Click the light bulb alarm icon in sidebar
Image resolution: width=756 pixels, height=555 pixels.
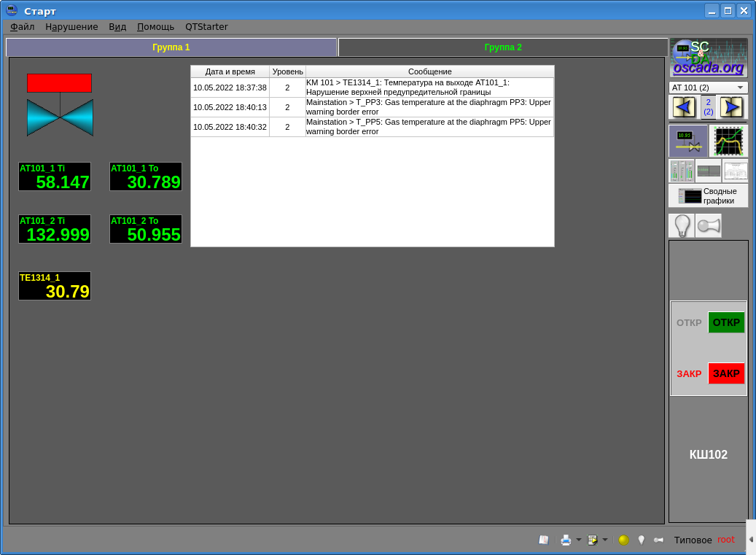tap(681, 225)
